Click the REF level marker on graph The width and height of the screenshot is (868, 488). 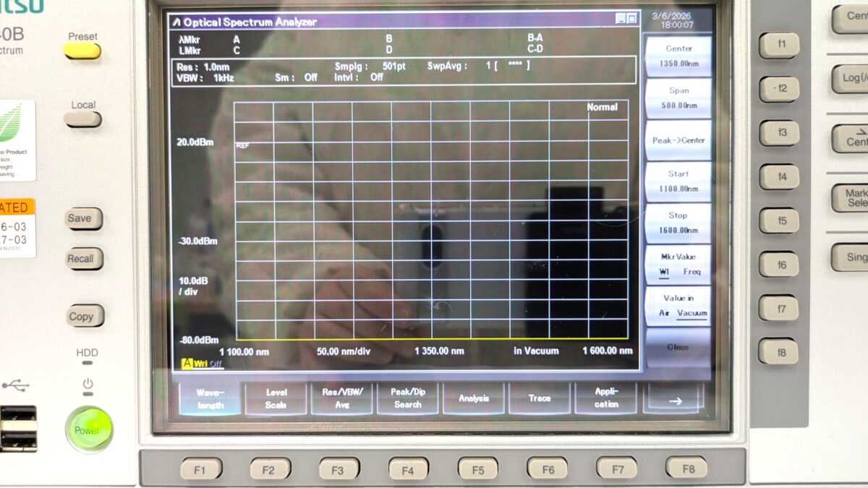click(242, 145)
